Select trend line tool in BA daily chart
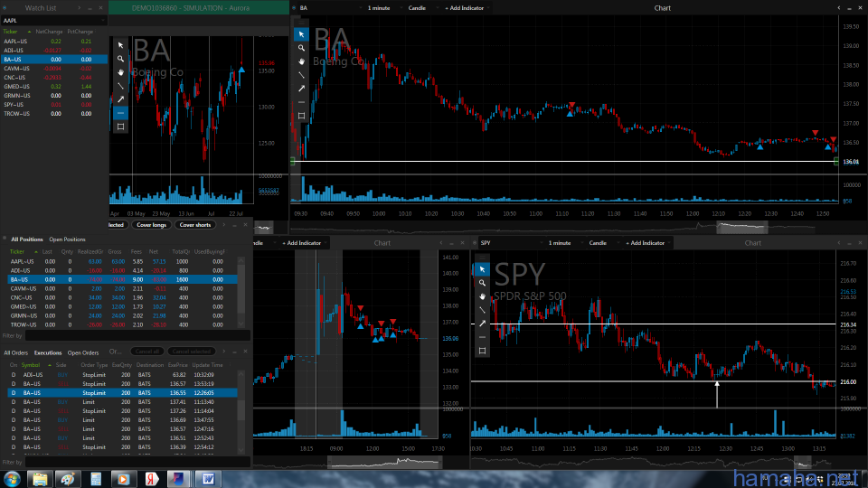The height and width of the screenshot is (488, 868). 120,86
